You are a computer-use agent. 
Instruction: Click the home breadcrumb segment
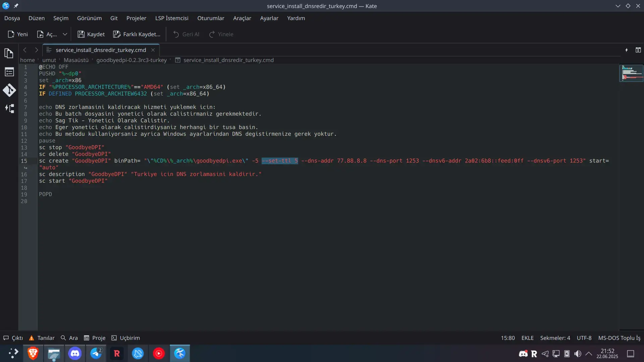tap(28, 60)
